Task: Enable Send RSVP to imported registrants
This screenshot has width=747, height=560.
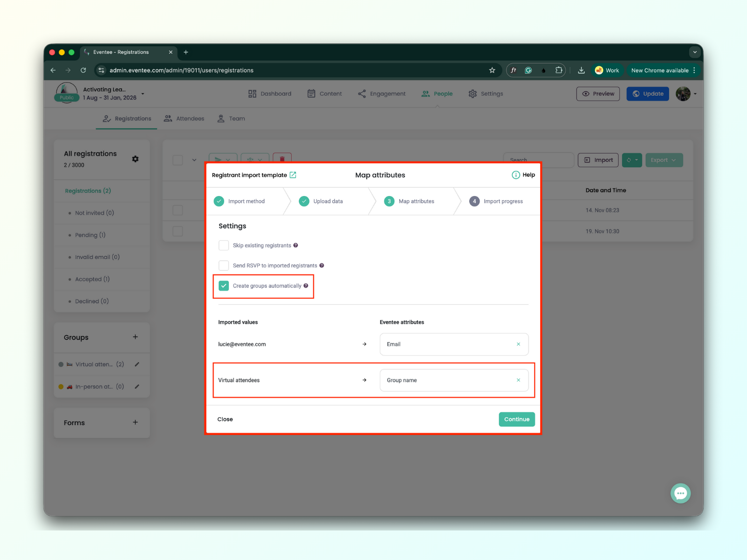Action: coord(224,266)
